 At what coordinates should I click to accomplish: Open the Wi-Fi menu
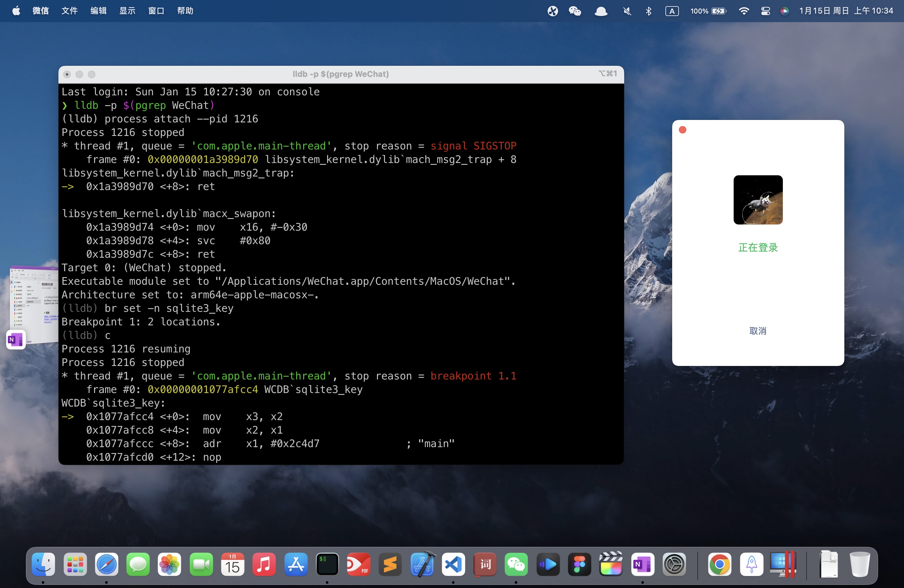click(x=744, y=11)
